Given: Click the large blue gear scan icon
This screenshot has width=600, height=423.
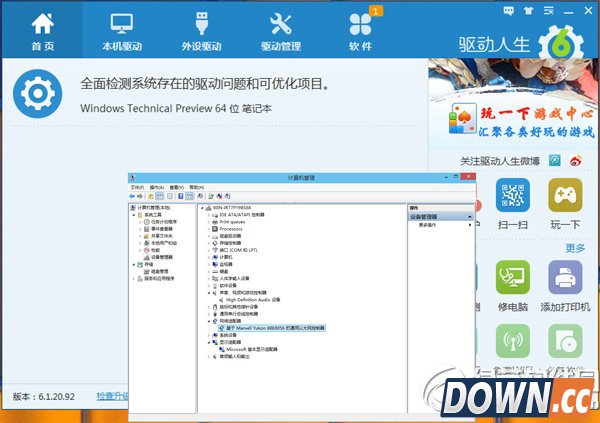Looking at the screenshot, I should (38, 93).
